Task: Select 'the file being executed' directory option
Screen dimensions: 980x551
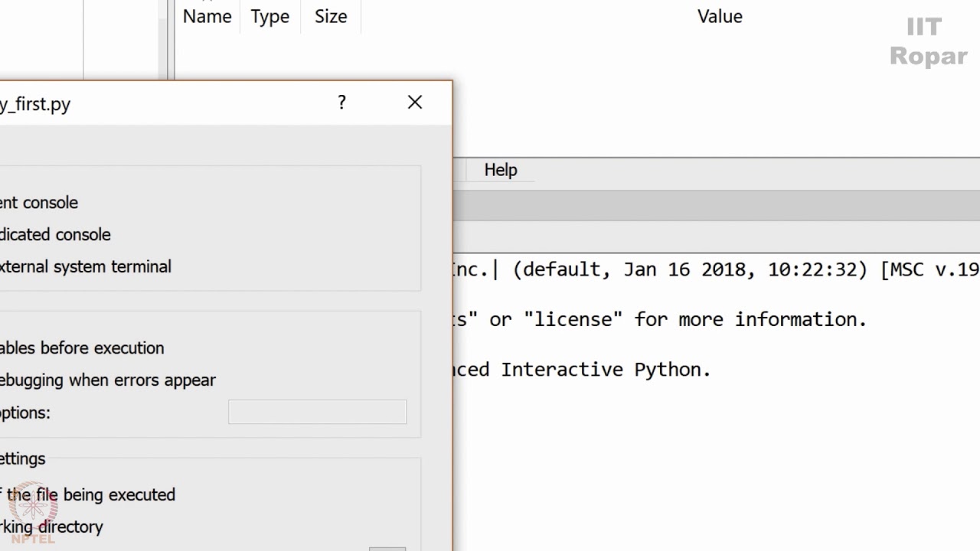Action: (x=87, y=495)
